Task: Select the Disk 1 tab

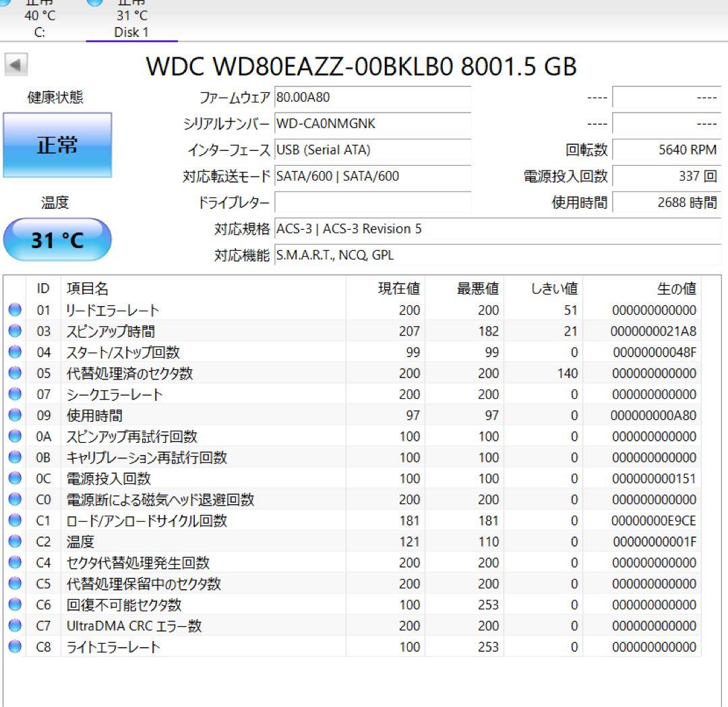Action: [131, 20]
